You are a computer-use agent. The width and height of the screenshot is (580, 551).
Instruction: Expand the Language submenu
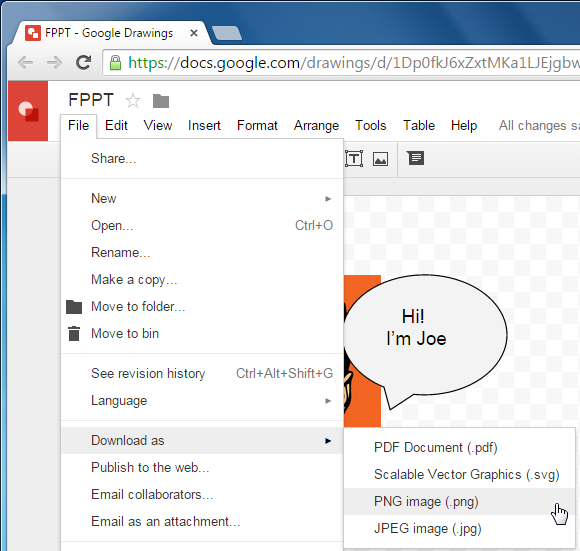[x=202, y=400]
